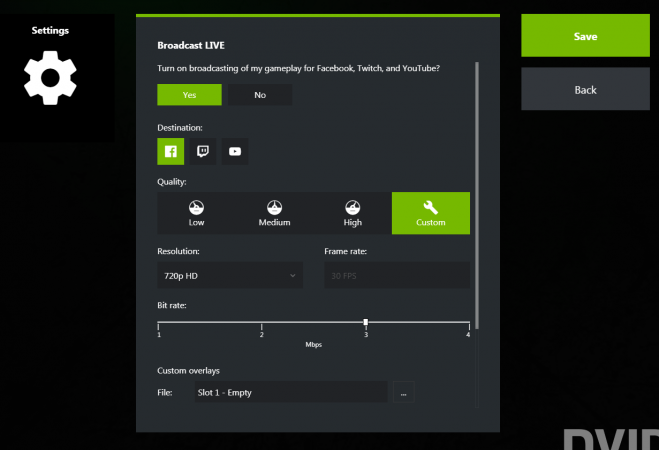Screen dimensions: 659x450
Task: Click the panel's vertical scrollbar
Action: [x=477, y=195]
